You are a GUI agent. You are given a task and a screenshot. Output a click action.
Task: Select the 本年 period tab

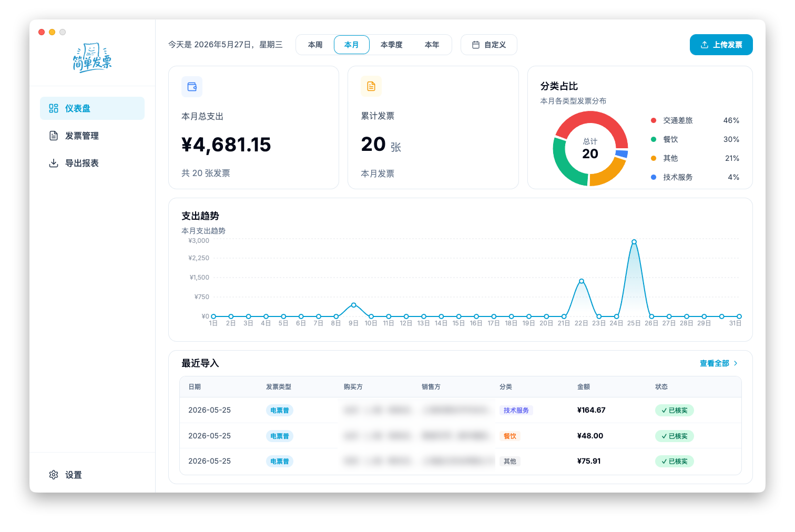click(432, 45)
